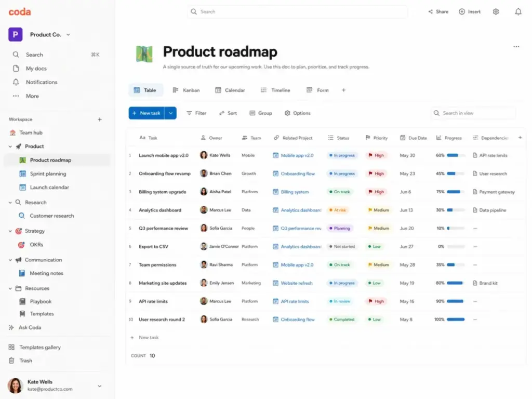Collapse the Communication section
Image resolution: width=532 pixels, height=399 pixels.
pos(10,260)
